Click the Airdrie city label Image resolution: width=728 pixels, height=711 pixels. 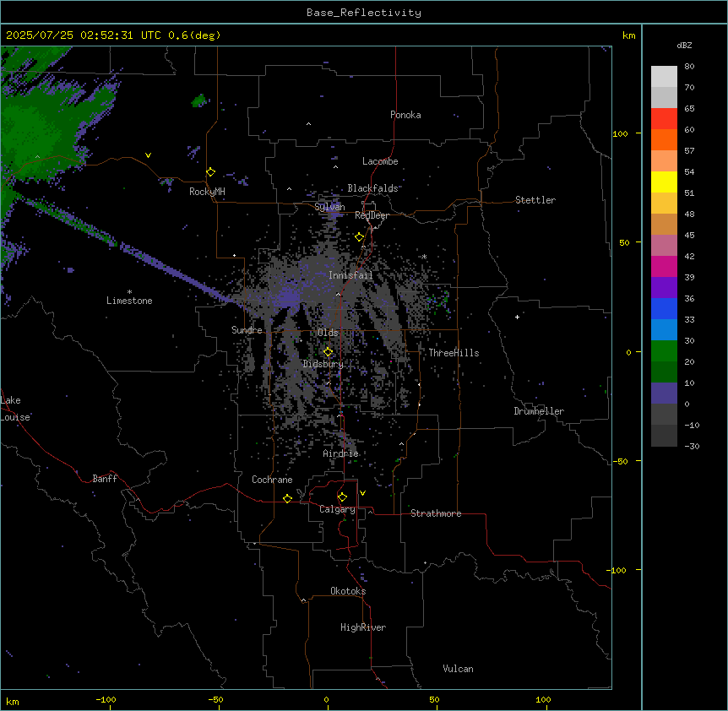340,453
